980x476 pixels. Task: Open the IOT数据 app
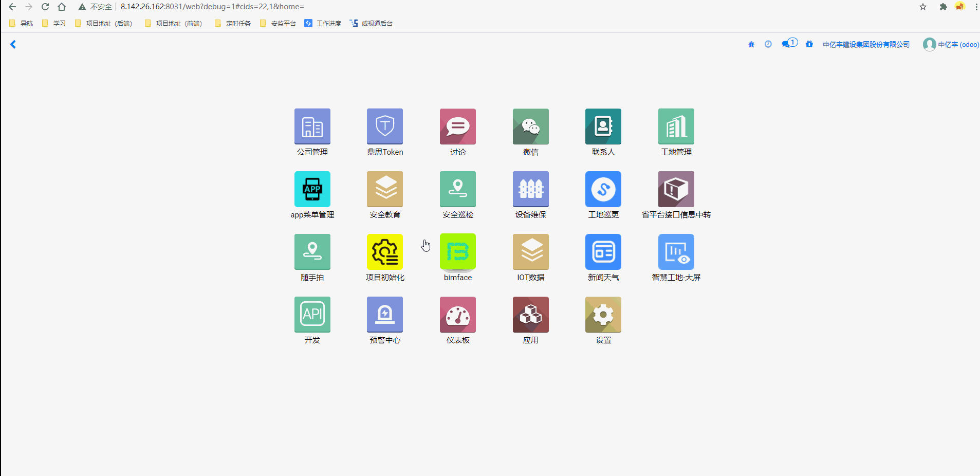coord(531,252)
